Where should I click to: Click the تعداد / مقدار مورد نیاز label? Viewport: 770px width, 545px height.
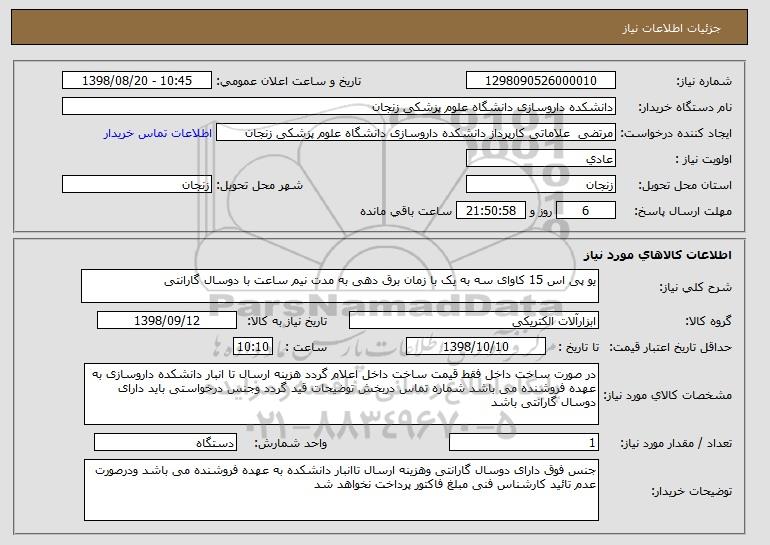pyautogui.click(x=676, y=444)
